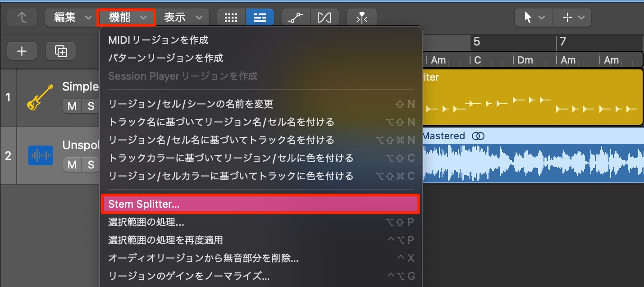Screen dimensions: 644x287
Task: Mute track 1 with M button
Action: (x=72, y=106)
